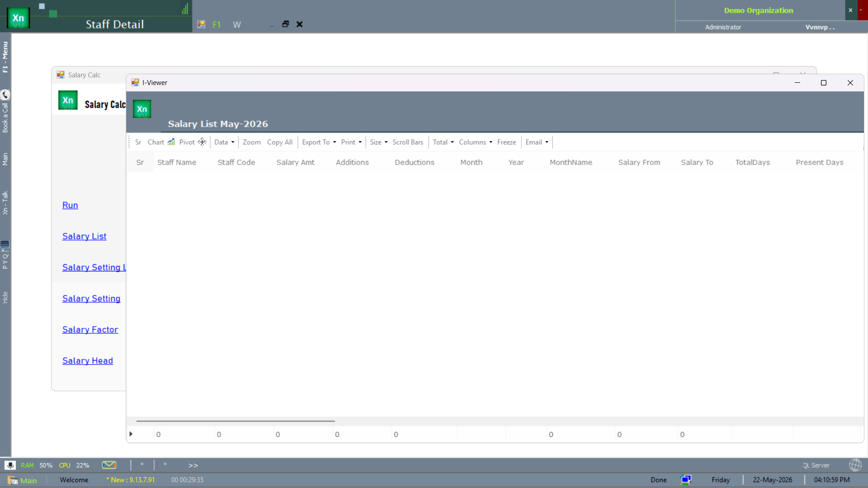Click the Xn logo in Salary Calc window
Viewport: 868px width, 488px height.
68,100
